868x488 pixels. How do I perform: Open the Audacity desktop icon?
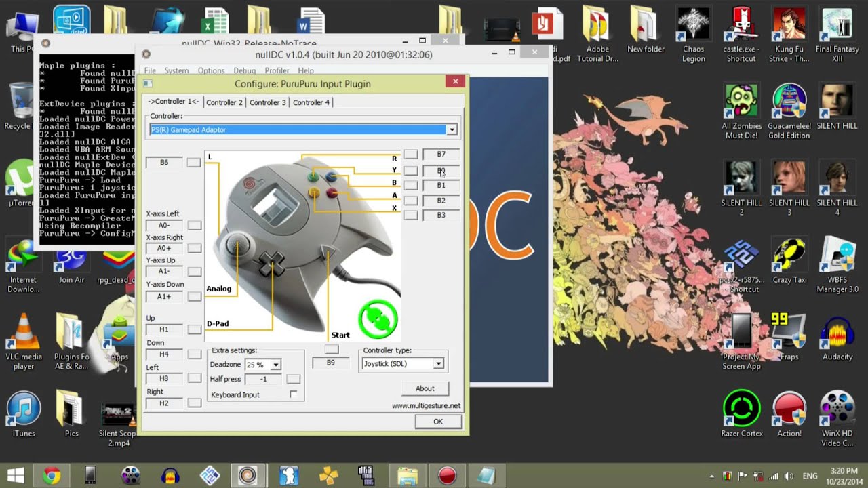(837, 337)
